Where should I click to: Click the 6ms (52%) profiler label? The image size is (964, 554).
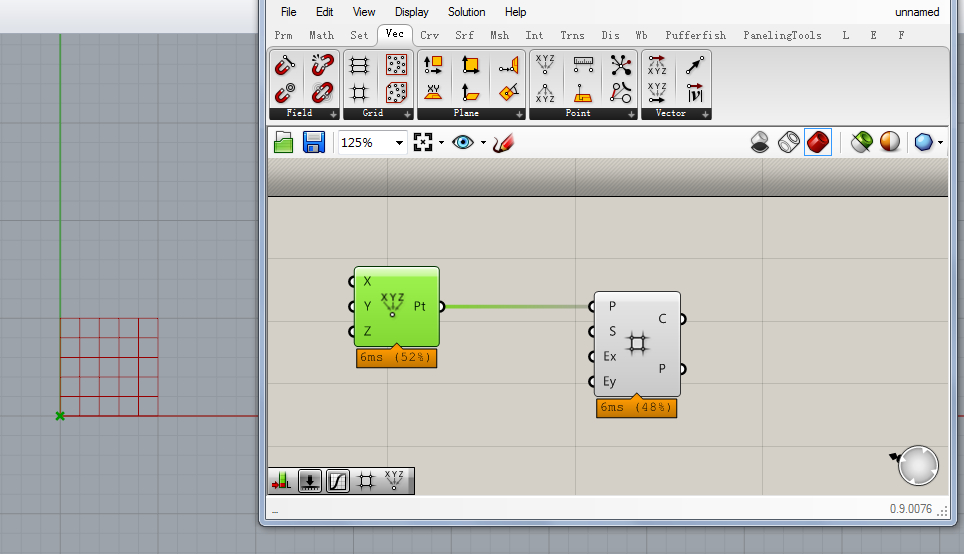(397, 358)
